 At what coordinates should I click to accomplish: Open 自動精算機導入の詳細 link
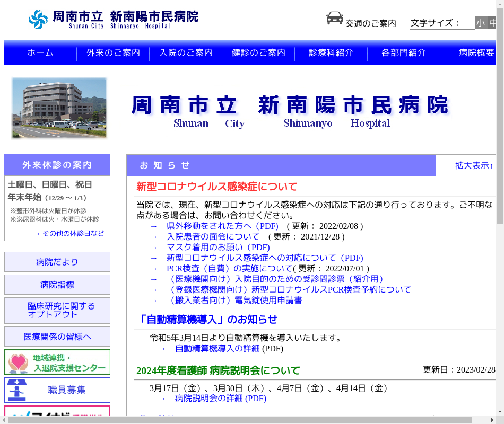[217, 348]
